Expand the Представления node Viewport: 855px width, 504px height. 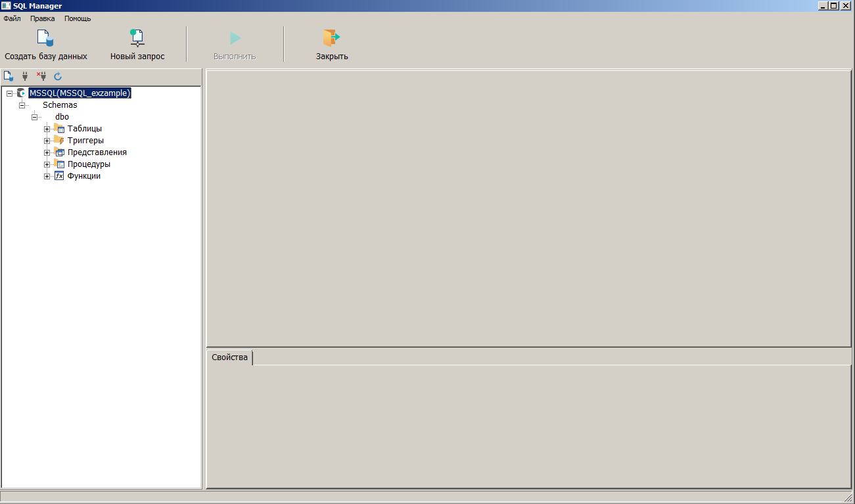pyautogui.click(x=47, y=152)
